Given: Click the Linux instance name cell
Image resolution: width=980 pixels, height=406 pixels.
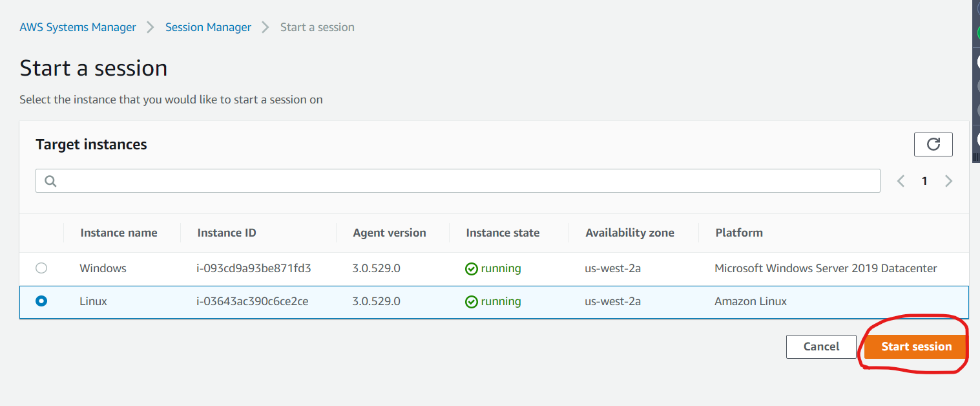Looking at the screenshot, I should pyautogui.click(x=94, y=301).
